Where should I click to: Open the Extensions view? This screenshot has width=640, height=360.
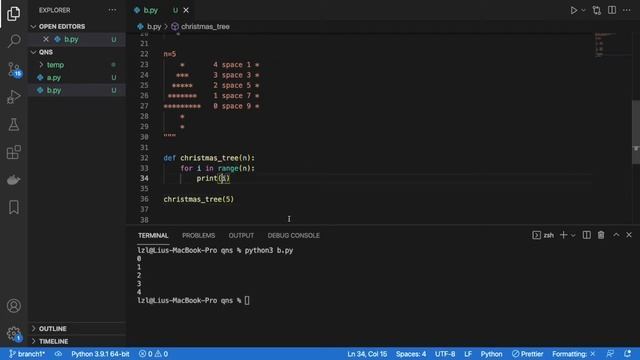(x=13, y=152)
